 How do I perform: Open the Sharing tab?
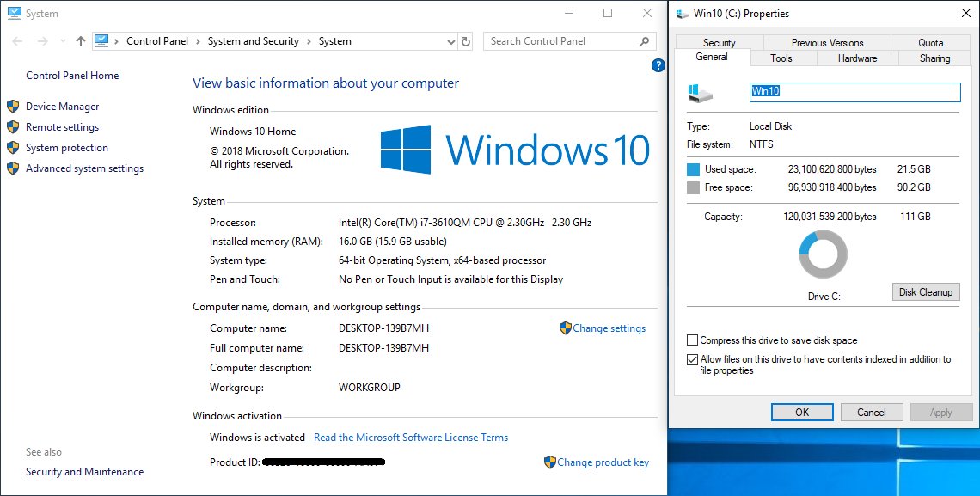[935, 58]
